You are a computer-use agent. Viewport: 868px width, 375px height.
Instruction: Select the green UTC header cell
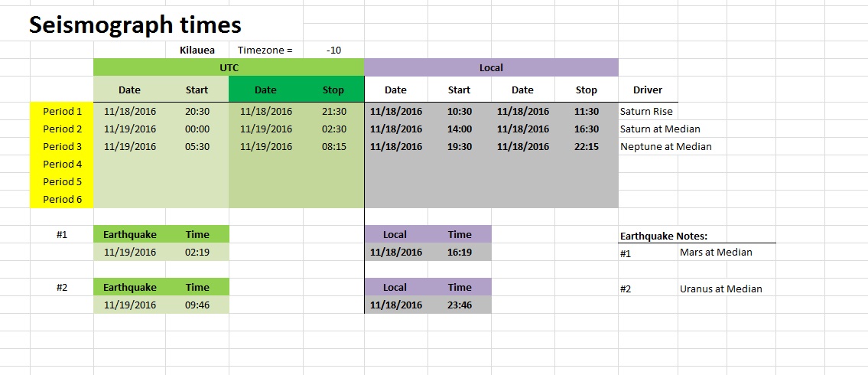229,67
